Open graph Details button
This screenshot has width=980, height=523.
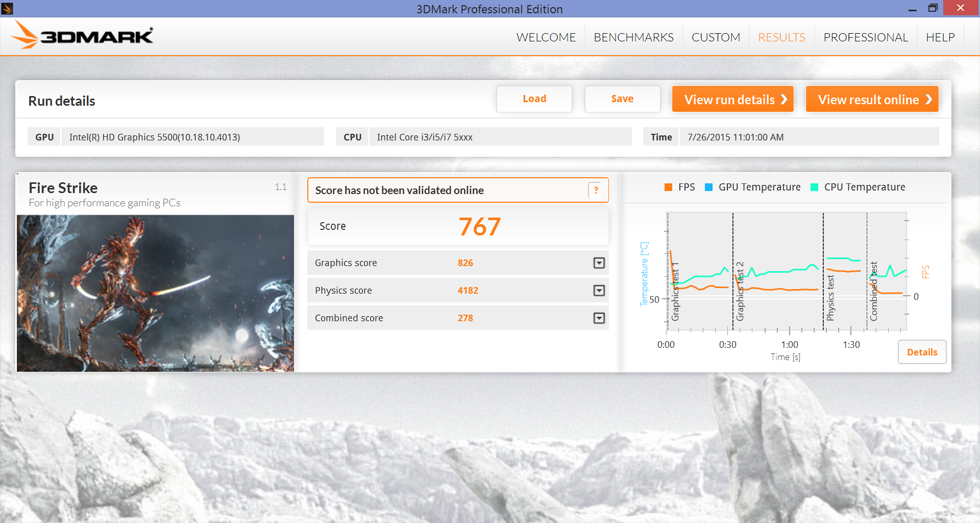pyautogui.click(x=922, y=352)
